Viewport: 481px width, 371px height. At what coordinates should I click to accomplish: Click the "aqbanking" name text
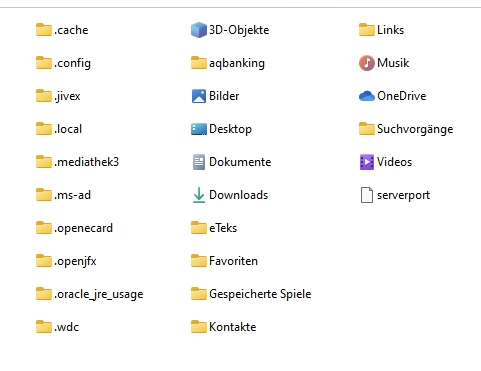[x=237, y=63]
